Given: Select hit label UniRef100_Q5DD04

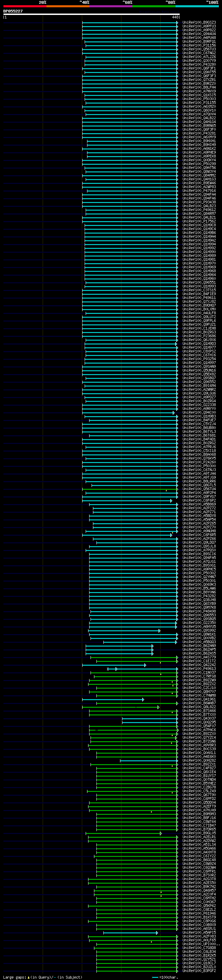Looking at the screenshot, I should point(199,803).
